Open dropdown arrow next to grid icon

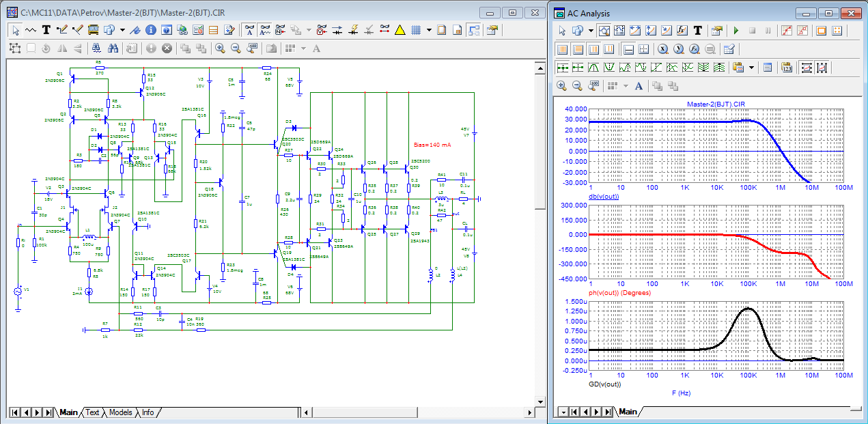point(429,30)
